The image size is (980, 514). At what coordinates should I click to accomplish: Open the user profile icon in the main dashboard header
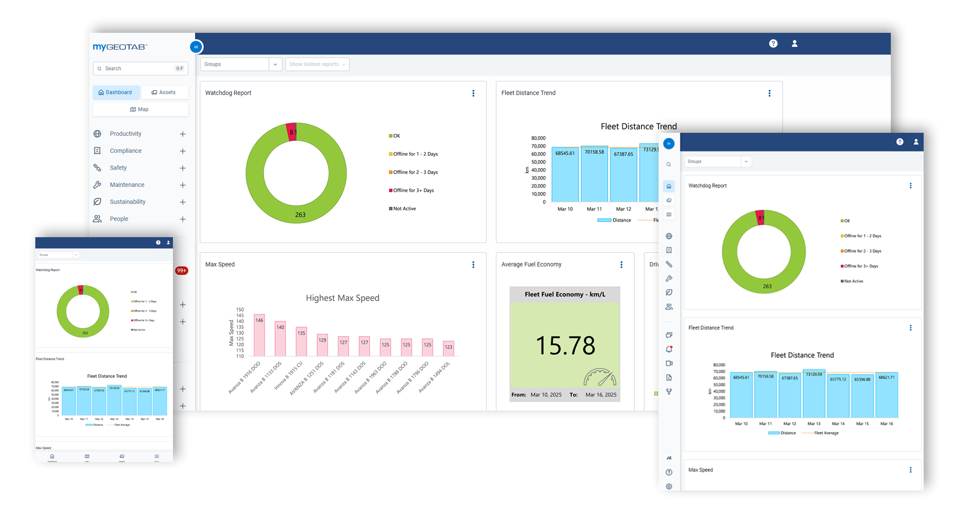794,44
